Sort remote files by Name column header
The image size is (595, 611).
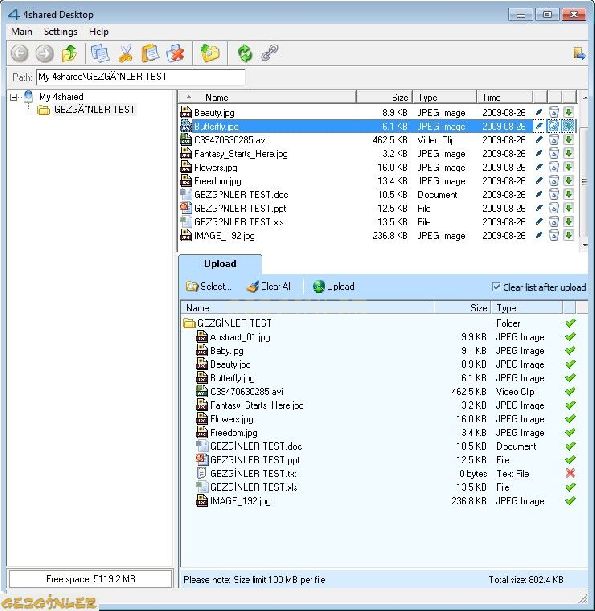coord(267,97)
